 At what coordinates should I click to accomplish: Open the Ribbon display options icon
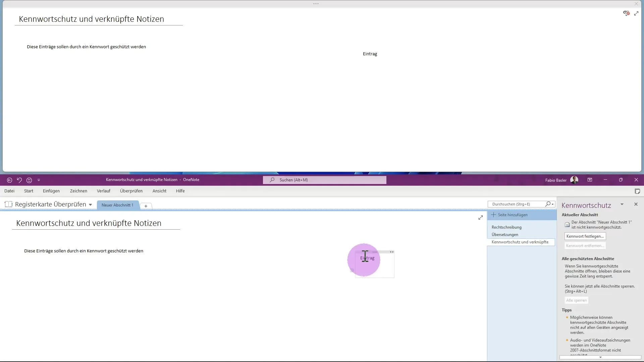coord(590,180)
